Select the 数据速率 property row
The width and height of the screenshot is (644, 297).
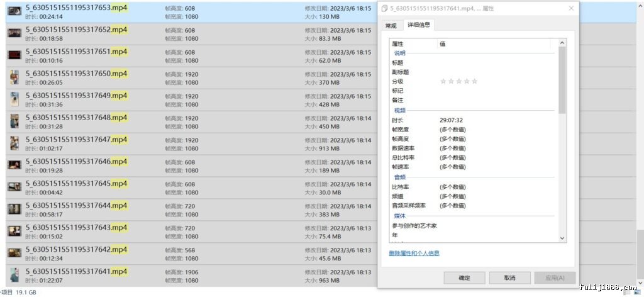click(472, 148)
